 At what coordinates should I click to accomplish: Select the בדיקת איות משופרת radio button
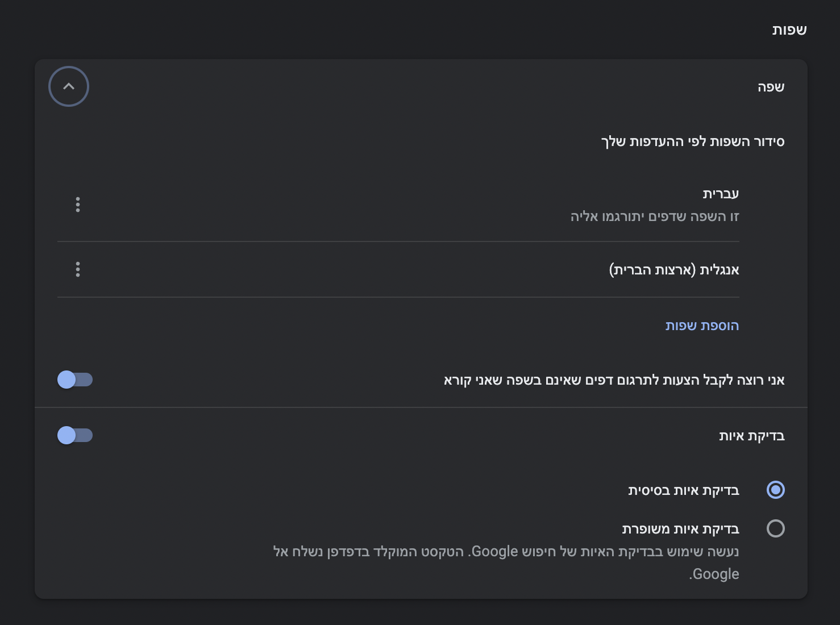775,528
